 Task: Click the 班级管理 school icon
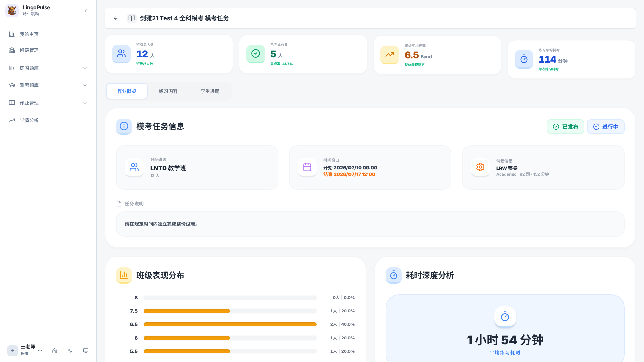pyautogui.click(x=12, y=50)
